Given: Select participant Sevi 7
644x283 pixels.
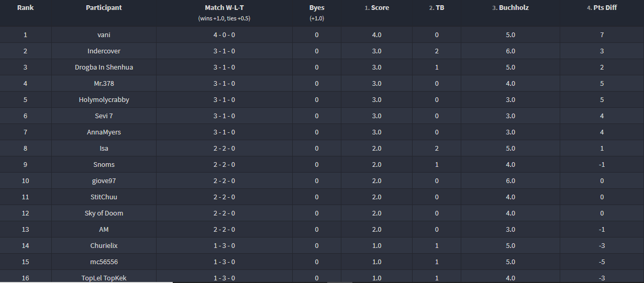Looking at the screenshot, I should pyautogui.click(x=104, y=116).
